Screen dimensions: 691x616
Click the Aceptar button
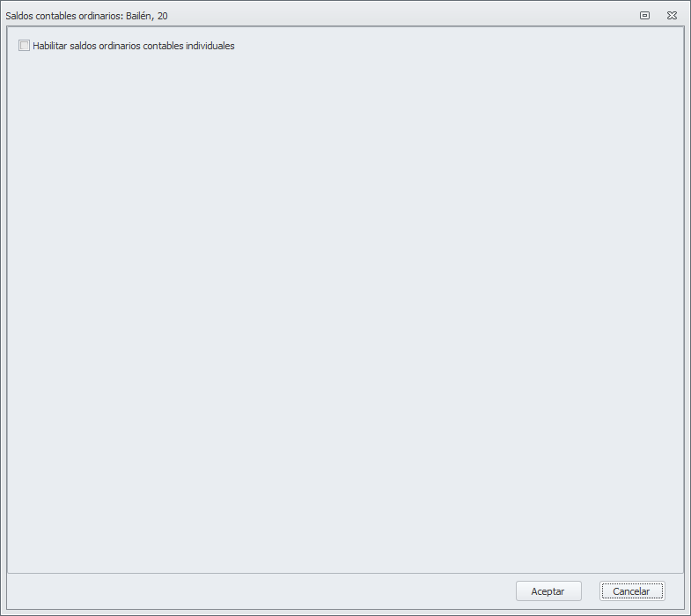tap(548, 590)
